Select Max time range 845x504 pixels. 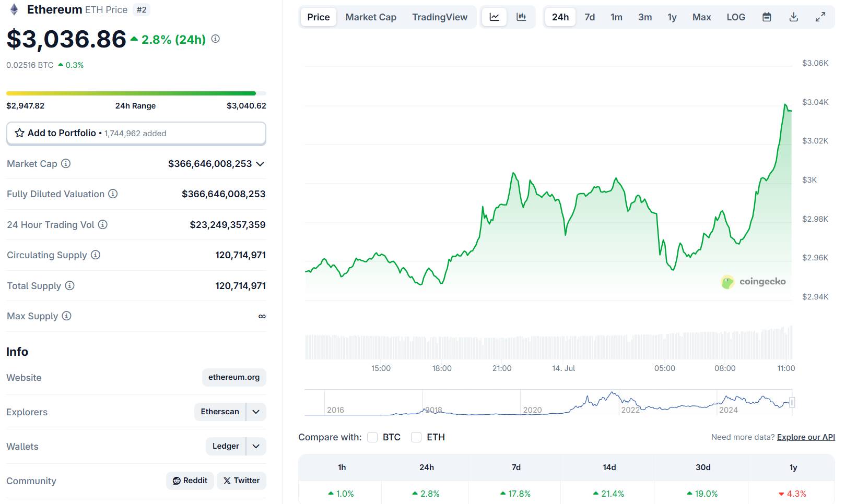coord(702,17)
